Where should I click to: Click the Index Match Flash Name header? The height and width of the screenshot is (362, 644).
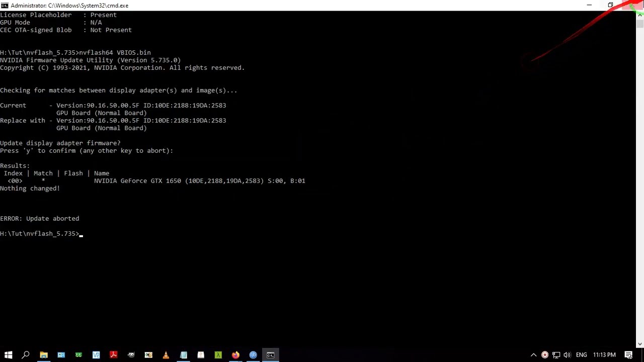(x=56, y=173)
